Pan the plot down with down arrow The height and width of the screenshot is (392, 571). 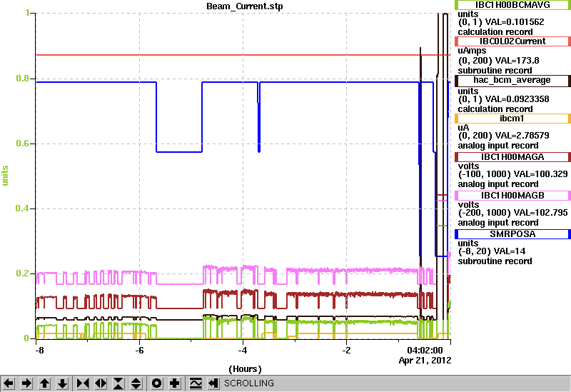coord(63,383)
